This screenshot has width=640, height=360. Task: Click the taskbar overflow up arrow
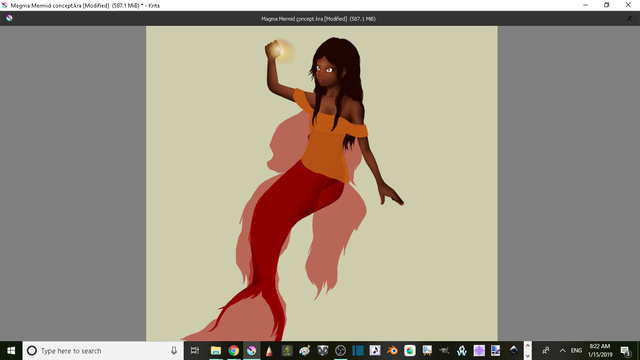527,346
